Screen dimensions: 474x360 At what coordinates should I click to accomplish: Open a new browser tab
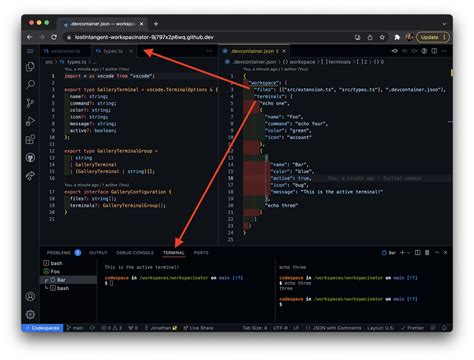[156, 24]
